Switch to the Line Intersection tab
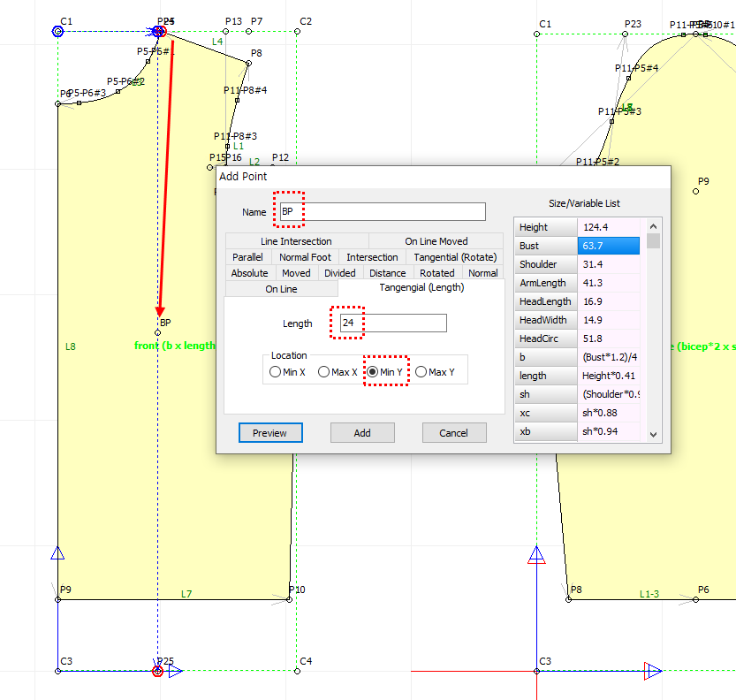This screenshot has height=700, width=736. tap(296, 241)
